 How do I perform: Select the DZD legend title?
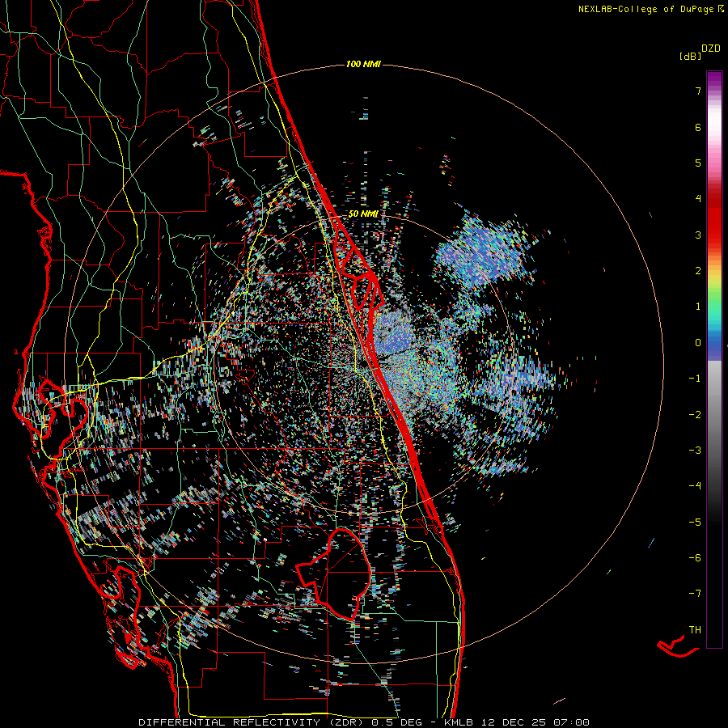click(x=711, y=49)
